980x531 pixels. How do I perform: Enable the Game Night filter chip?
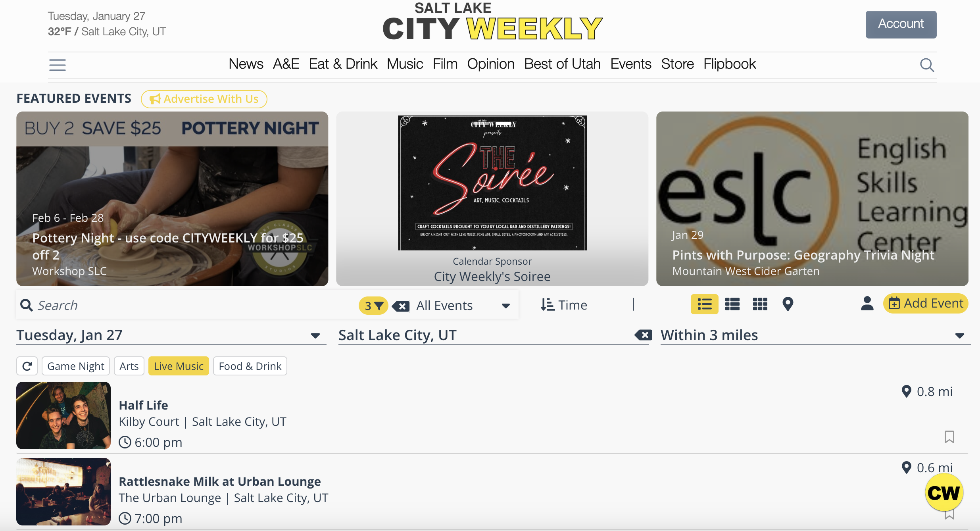[76, 366]
